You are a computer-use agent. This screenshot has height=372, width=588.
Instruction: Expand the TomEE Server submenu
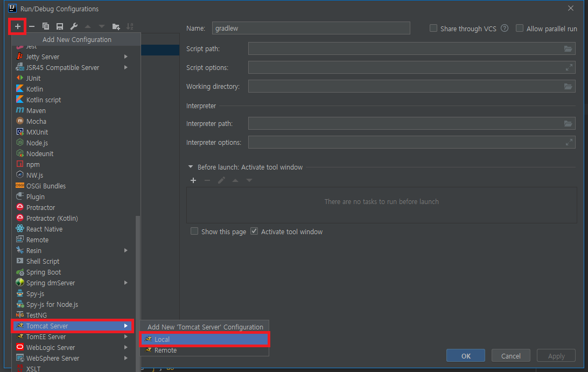click(x=126, y=337)
